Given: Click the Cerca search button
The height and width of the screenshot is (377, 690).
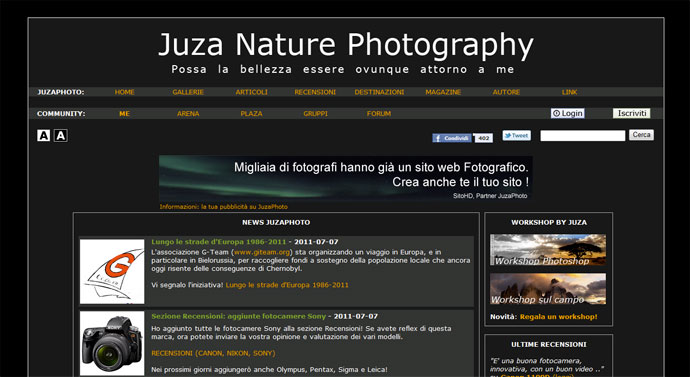Looking at the screenshot, I should coord(641,135).
